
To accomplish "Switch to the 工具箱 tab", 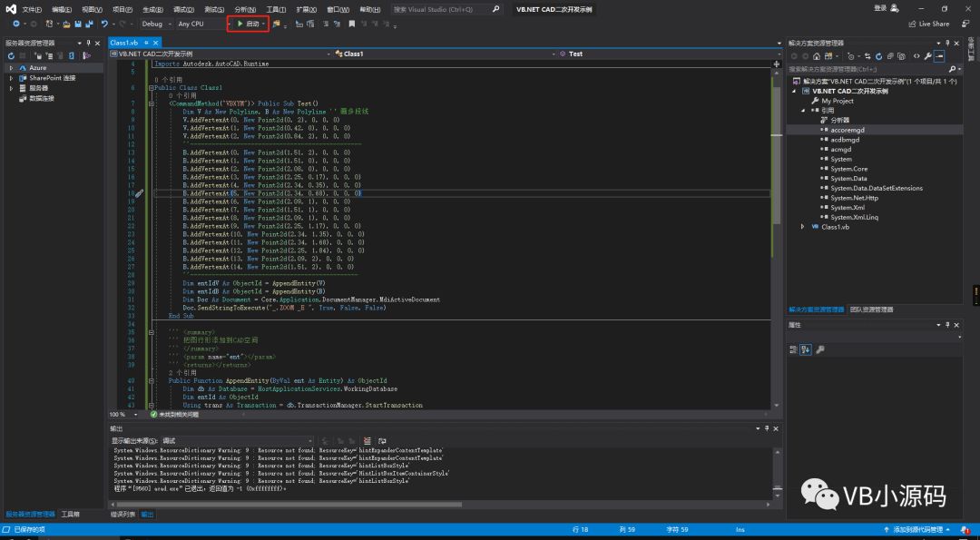I will pyautogui.click(x=70, y=515).
